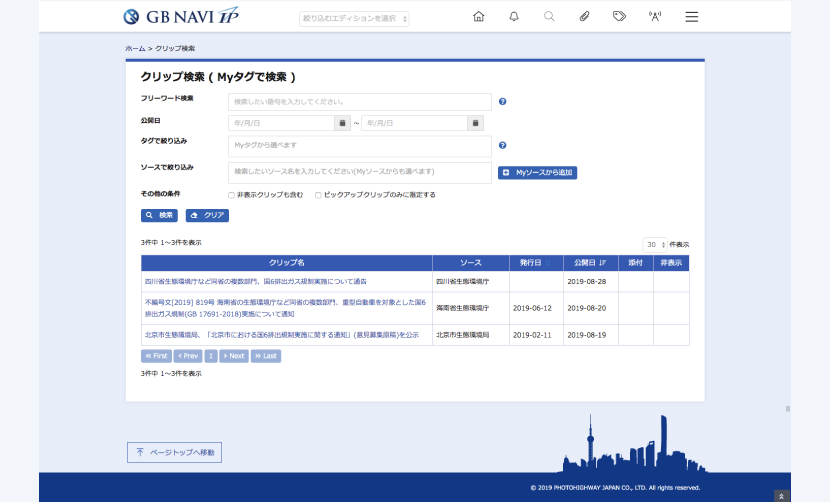Focus the フリーワード検索 input field
Viewport: 830px width, 502px height.
pyautogui.click(x=360, y=102)
